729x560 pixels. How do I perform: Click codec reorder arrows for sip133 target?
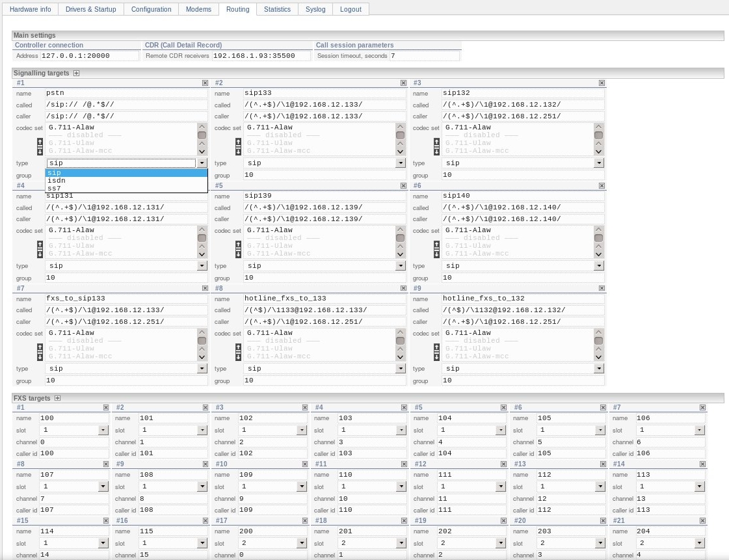238,146
